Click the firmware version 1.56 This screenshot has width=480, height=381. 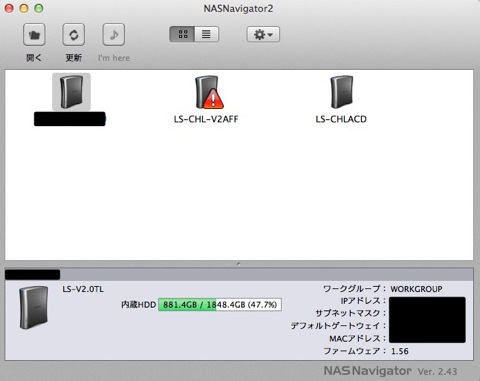(x=400, y=351)
